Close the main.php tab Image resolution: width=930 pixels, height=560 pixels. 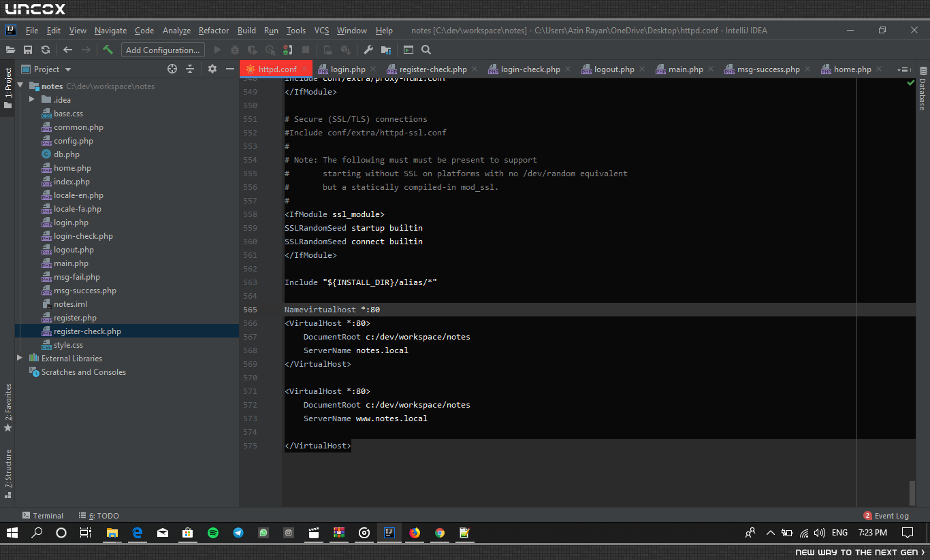[711, 69]
